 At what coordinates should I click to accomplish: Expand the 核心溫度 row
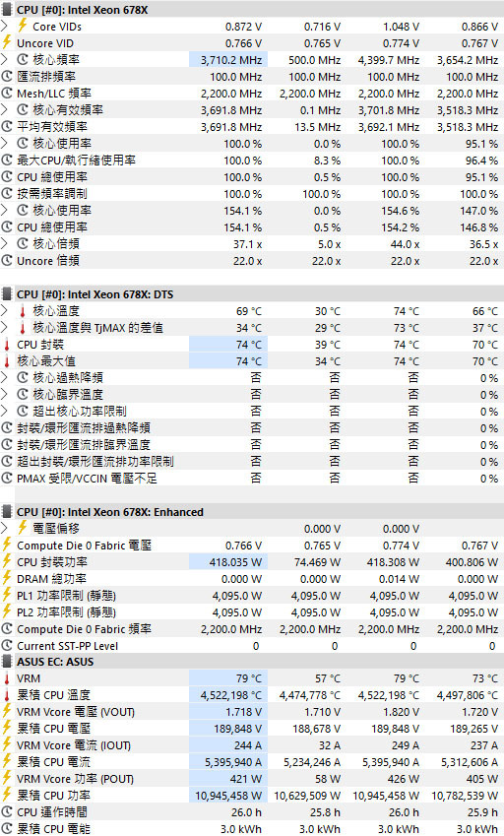(x=4, y=311)
